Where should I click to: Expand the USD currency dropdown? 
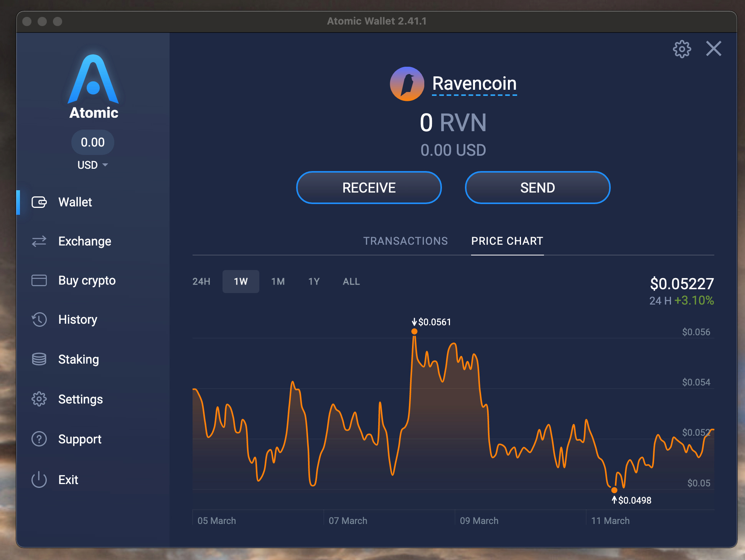(x=92, y=165)
